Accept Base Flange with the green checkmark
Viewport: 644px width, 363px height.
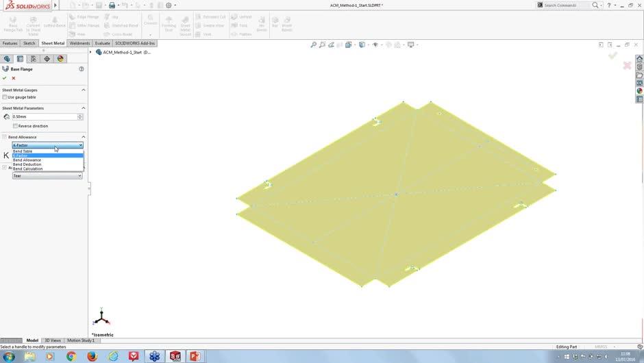5,78
